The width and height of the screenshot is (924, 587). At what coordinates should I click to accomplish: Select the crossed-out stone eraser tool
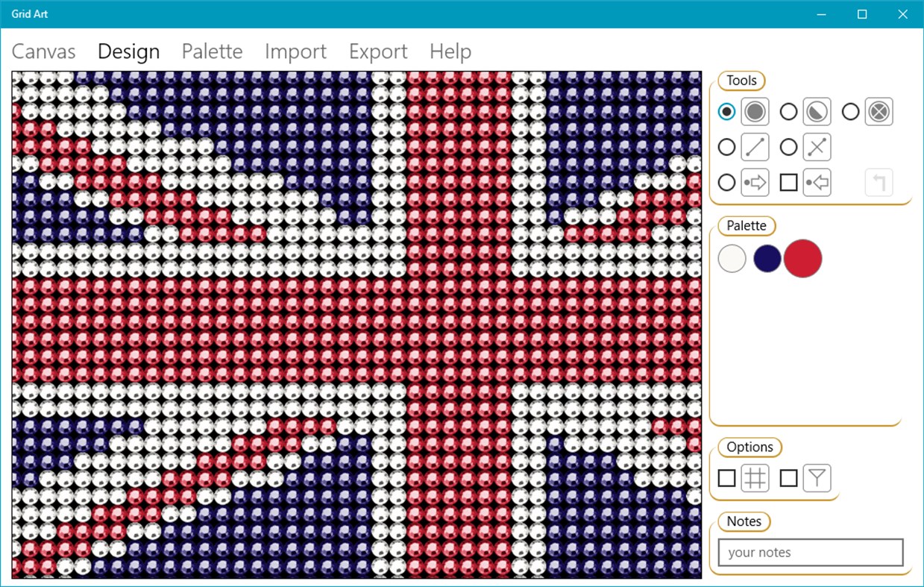878,111
